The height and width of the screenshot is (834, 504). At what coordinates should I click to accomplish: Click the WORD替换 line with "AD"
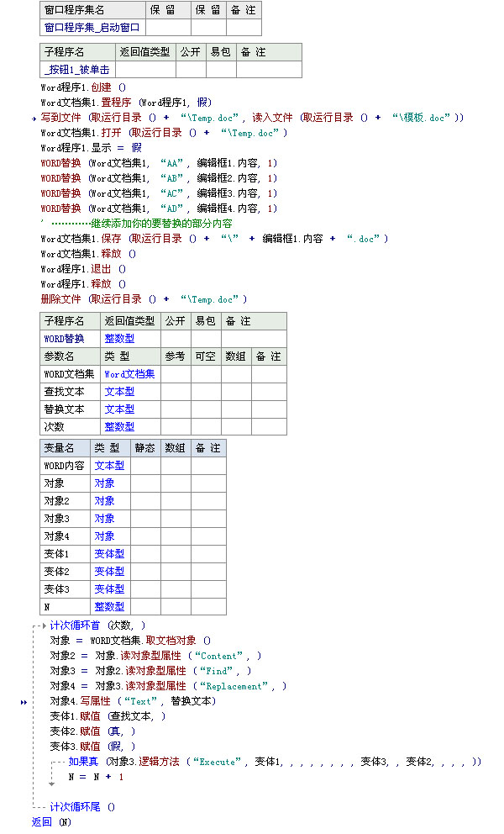(159, 208)
